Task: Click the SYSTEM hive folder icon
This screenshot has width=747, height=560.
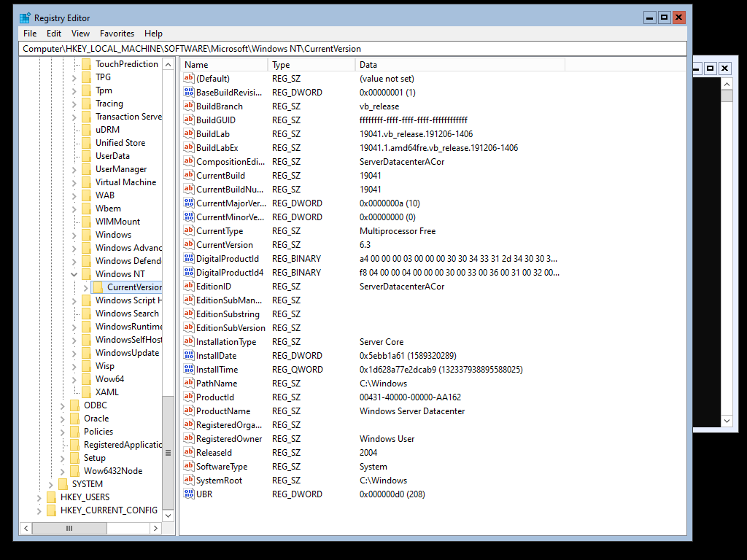Action: click(63, 484)
